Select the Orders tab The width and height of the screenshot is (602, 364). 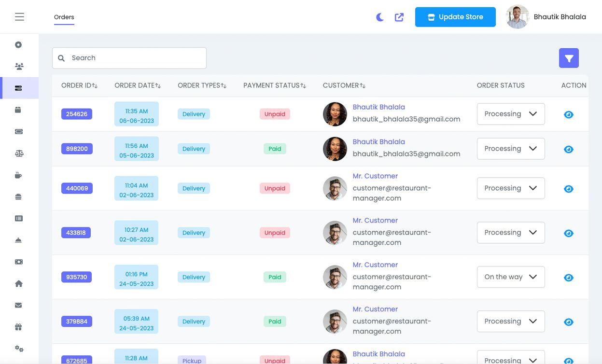coord(64,17)
